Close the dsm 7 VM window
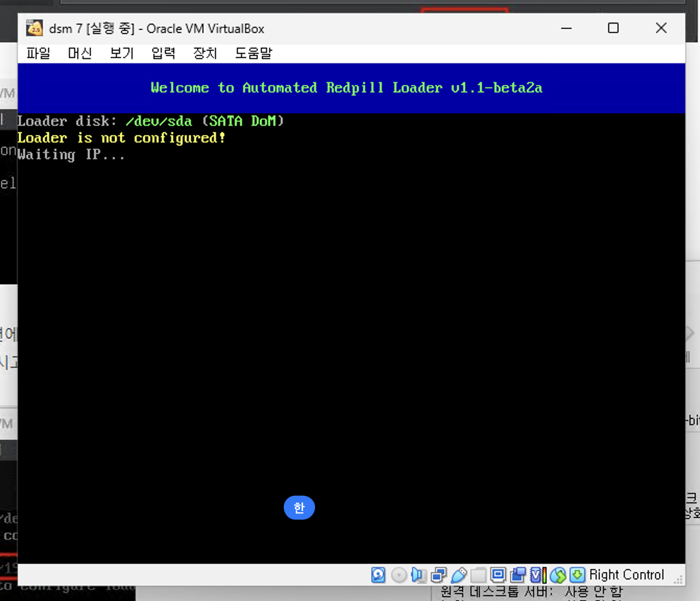700x601 pixels. [661, 28]
